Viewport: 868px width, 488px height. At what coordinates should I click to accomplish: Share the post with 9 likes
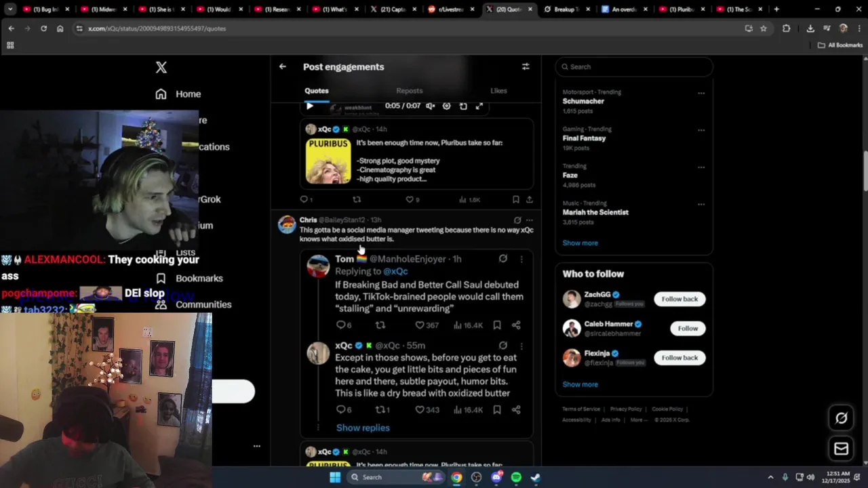(530, 199)
